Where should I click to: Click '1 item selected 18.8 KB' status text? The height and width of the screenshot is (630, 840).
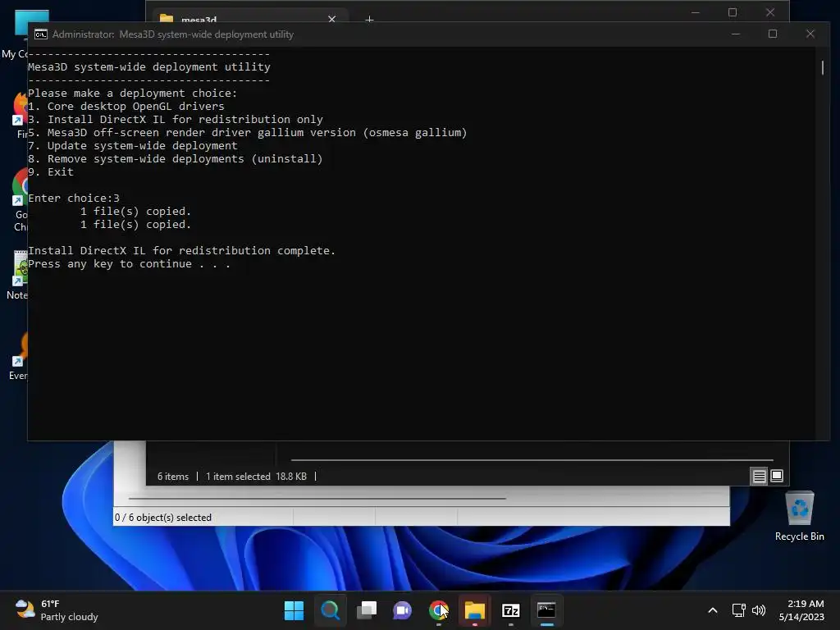[256, 477]
